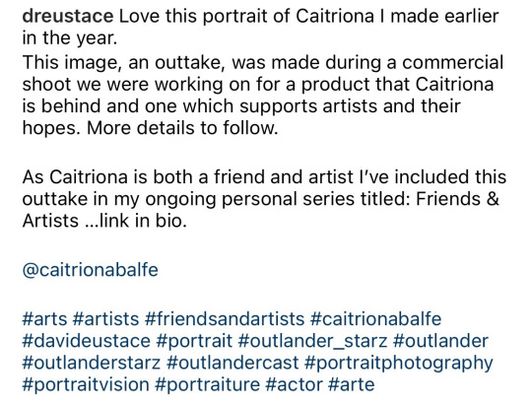
Task: Open the #artists hashtag
Action: click(105, 319)
